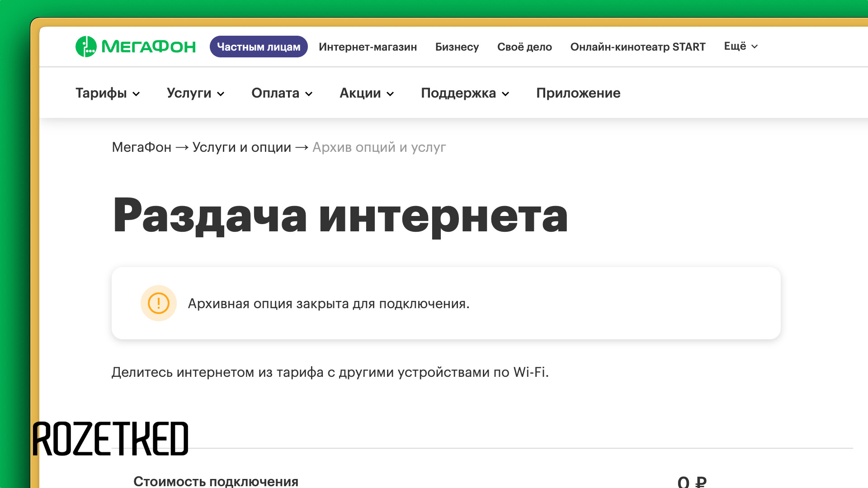Click the orange exclamation warning icon

pyautogui.click(x=159, y=303)
